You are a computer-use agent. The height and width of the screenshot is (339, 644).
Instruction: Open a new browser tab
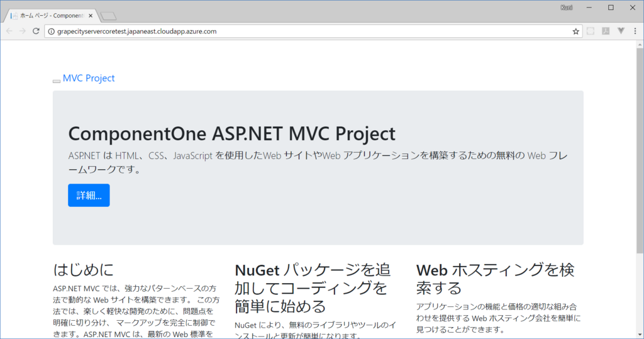click(x=108, y=16)
